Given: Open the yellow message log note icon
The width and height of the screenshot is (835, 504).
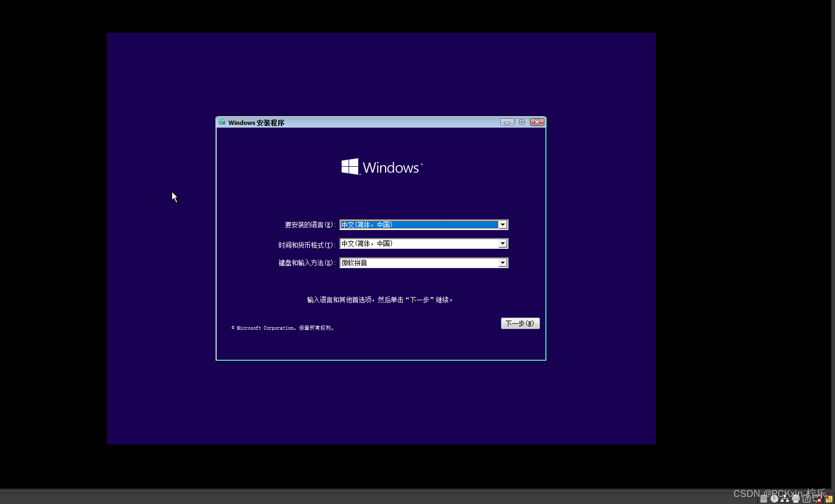Looking at the screenshot, I should coord(828,499).
